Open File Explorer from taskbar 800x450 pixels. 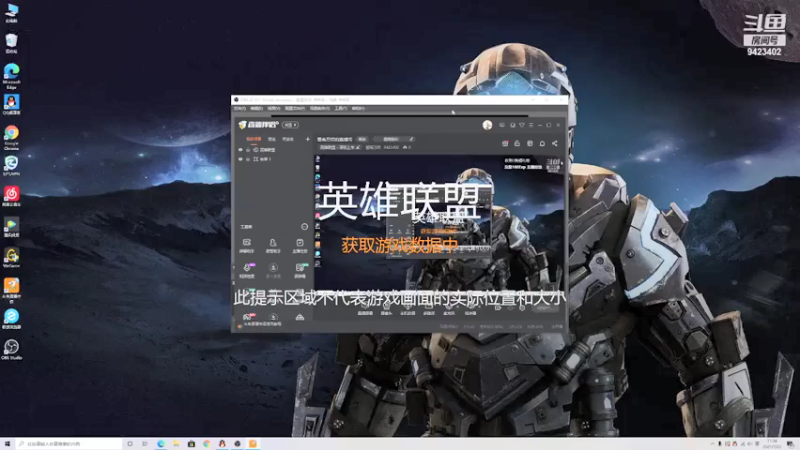(176, 444)
